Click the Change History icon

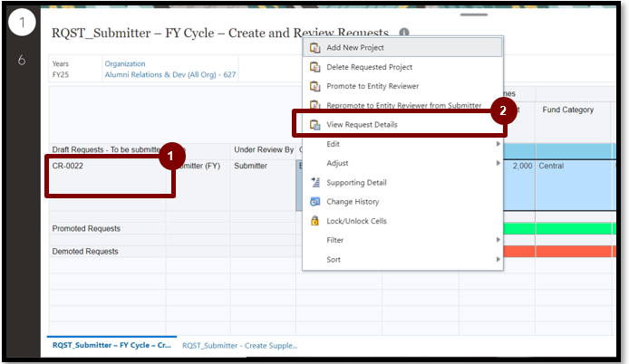pos(314,202)
